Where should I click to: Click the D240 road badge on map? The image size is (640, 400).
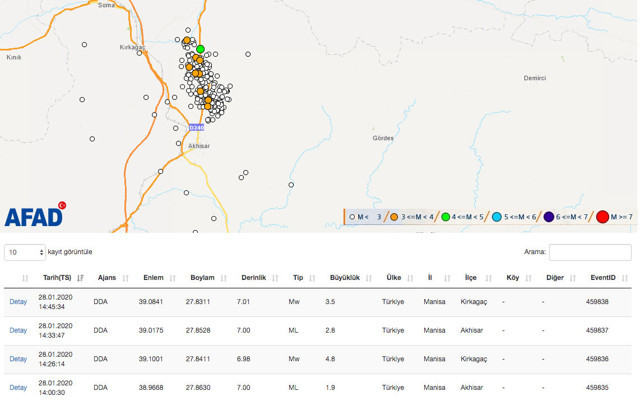196,127
